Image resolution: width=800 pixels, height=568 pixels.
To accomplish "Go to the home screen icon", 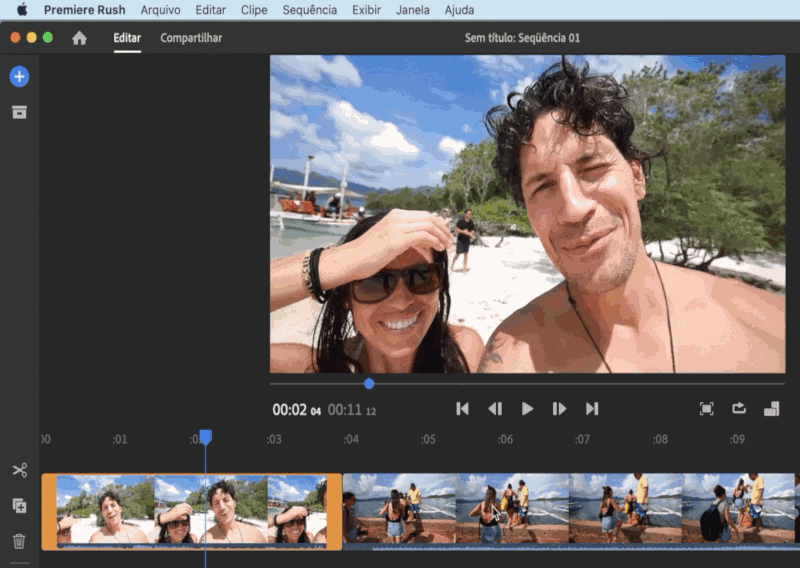I will click(x=79, y=38).
